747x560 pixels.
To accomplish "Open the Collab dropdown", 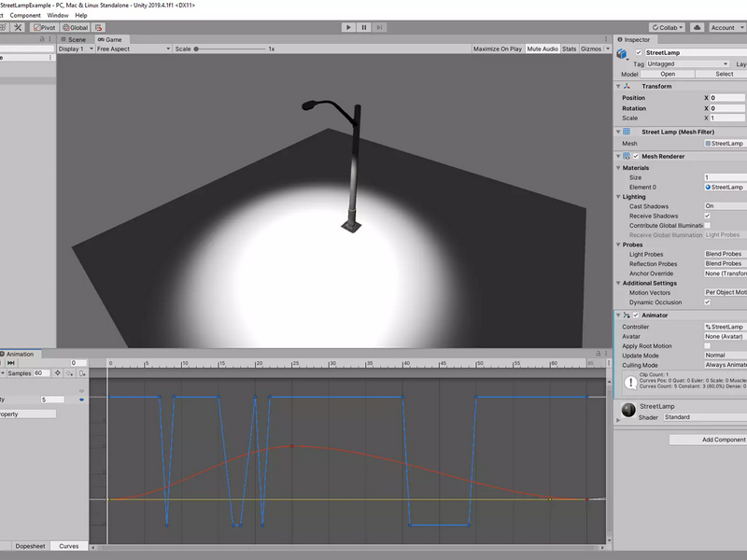I will tap(667, 28).
